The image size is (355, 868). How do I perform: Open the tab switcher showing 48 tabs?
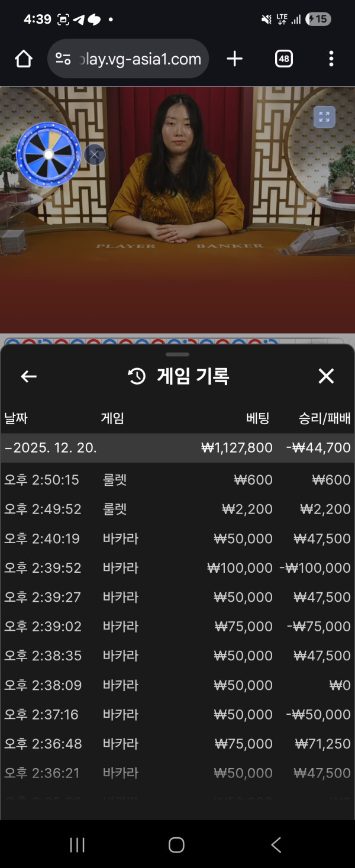284,59
